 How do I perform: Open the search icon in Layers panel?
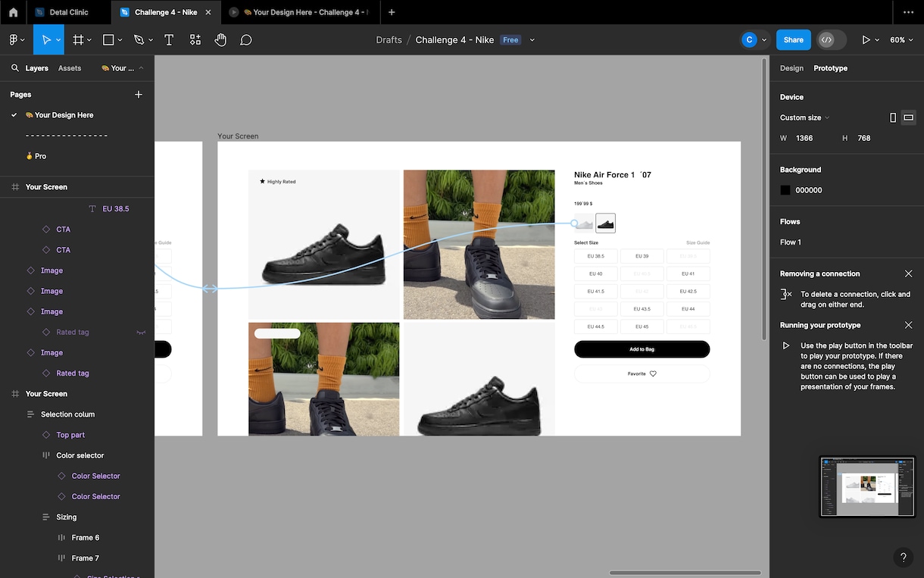pos(14,68)
